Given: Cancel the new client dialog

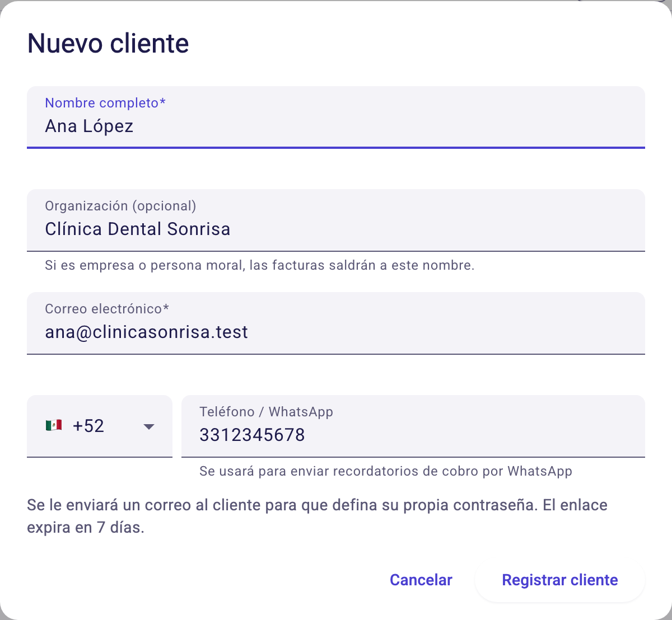Looking at the screenshot, I should tap(421, 580).
